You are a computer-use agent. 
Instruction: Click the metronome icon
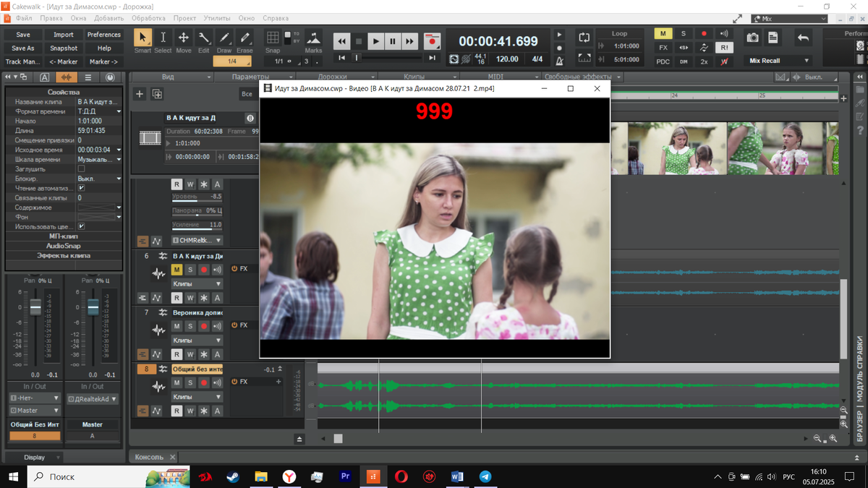click(558, 61)
